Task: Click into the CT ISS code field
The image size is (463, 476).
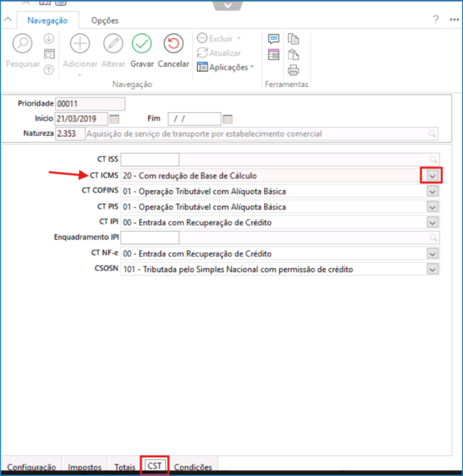Action: [x=150, y=160]
